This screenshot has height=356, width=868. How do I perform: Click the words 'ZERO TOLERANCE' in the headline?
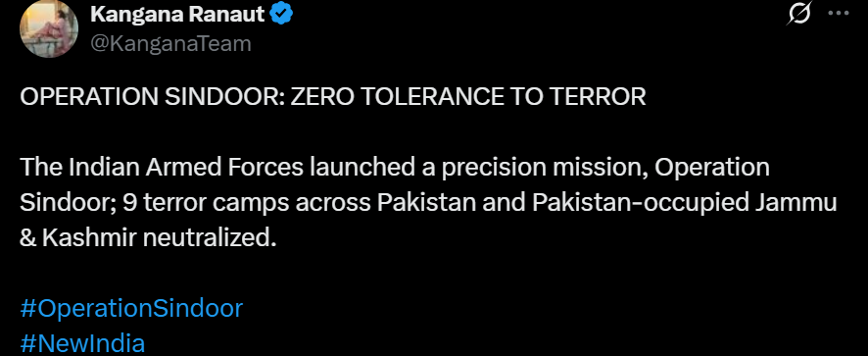(394, 97)
